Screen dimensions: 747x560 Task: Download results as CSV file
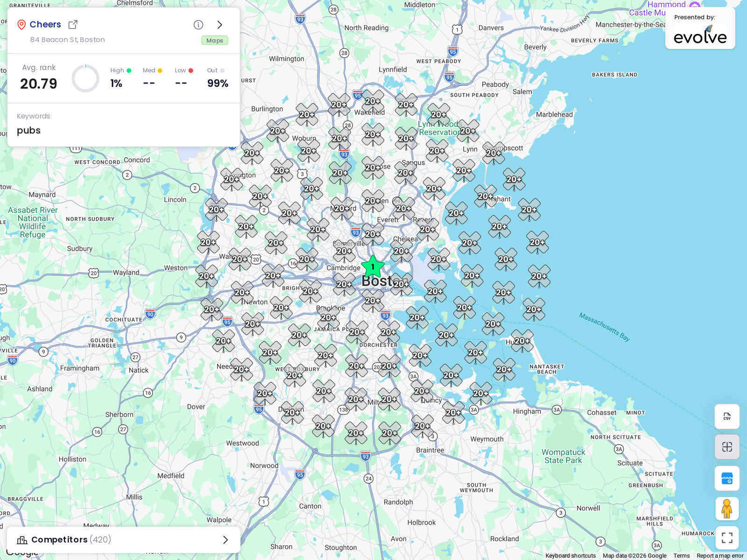(727, 416)
